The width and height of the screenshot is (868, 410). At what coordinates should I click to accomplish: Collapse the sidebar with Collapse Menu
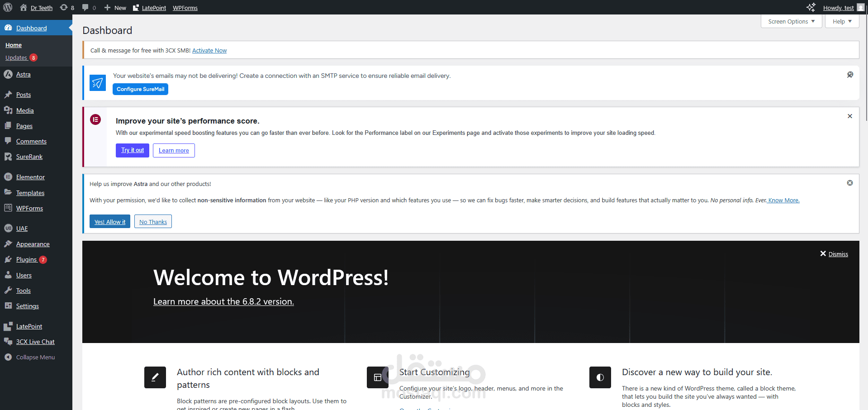click(x=30, y=357)
